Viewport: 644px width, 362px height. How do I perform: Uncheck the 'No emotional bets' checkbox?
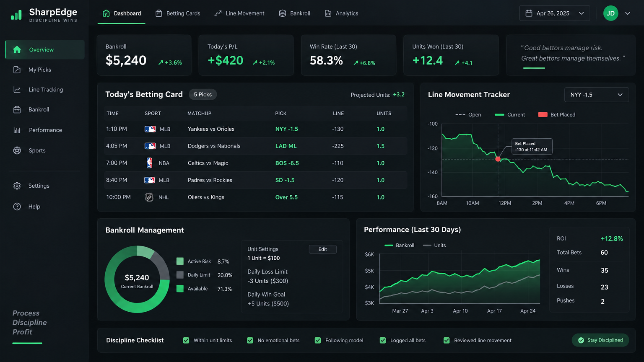point(250,340)
